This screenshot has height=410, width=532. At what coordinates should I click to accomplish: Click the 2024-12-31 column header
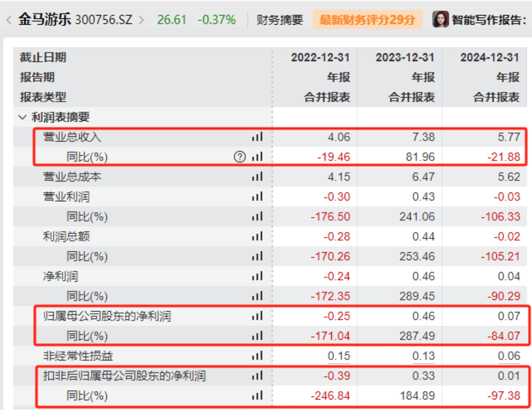490,57
